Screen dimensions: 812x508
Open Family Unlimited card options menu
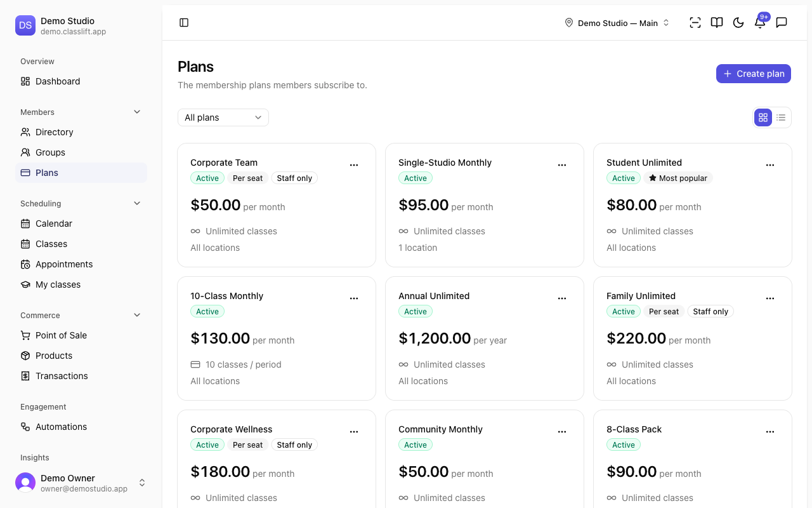[770, 298]
